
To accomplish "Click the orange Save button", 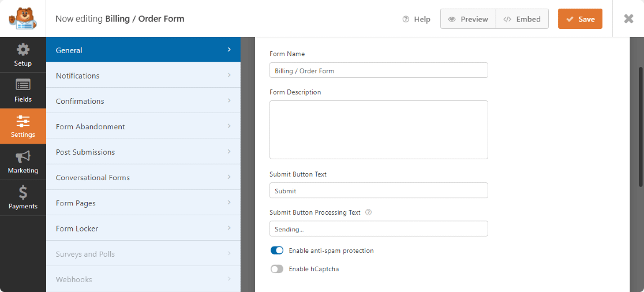I will click(580, 19).
